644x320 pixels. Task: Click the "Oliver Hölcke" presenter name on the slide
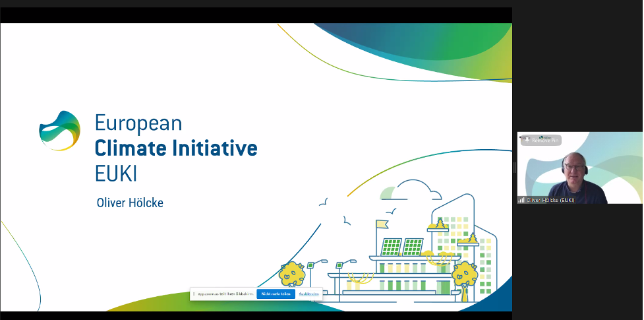[x=130, y=203]
